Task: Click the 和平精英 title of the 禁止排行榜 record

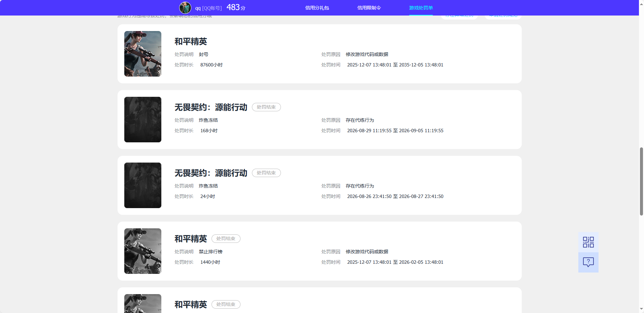Action: (x=191, y=239)
